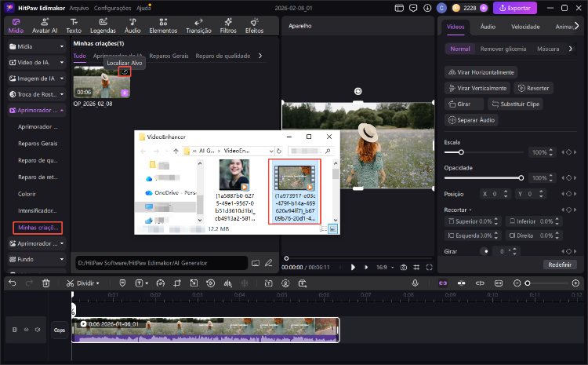
Task: Toggle Posição keyframe diamond
Action: (568, 194)
